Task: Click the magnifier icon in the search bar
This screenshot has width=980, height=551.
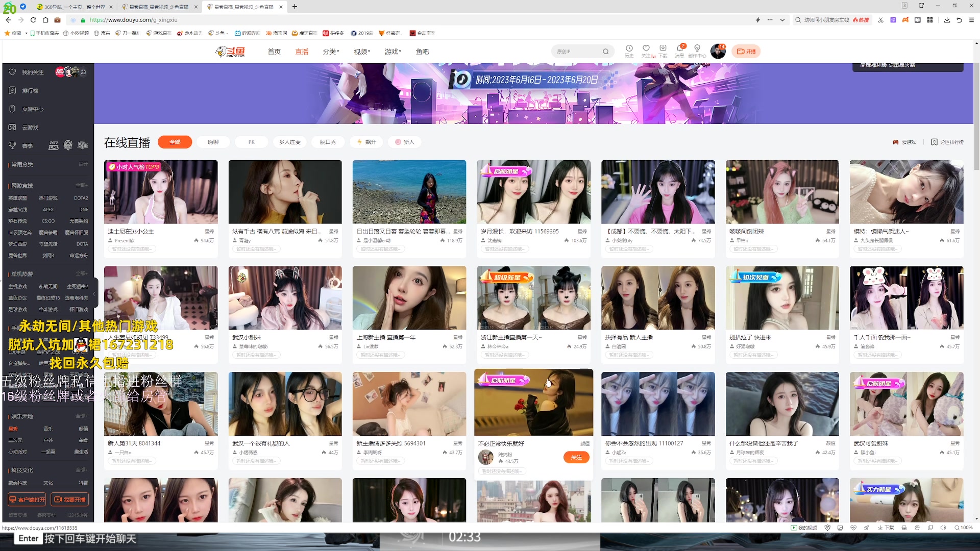Action: (605, 51)
